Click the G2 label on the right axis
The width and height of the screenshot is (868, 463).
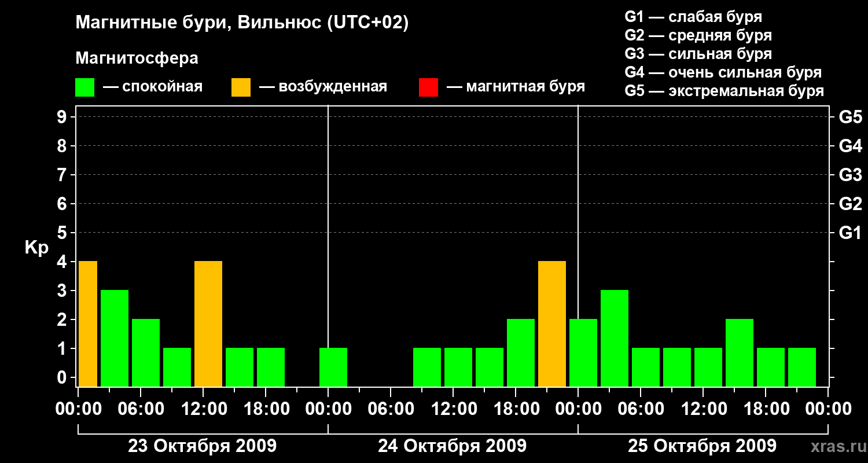850,204
